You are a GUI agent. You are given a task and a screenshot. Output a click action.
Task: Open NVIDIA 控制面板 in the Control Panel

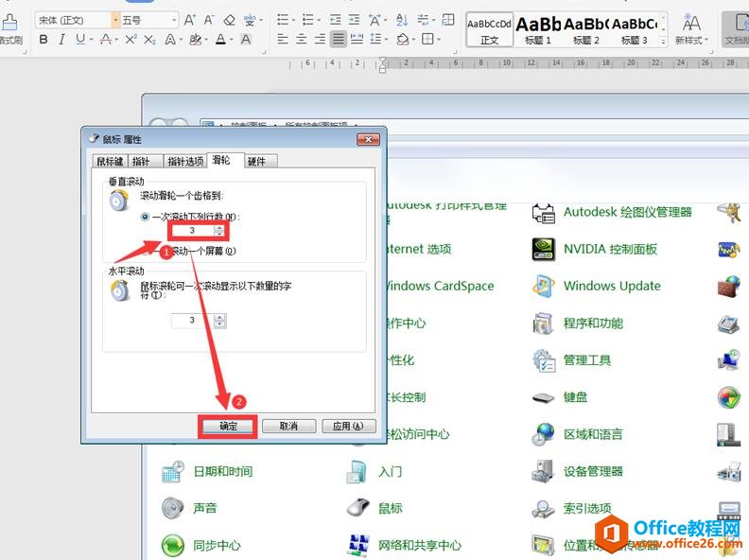595,249
